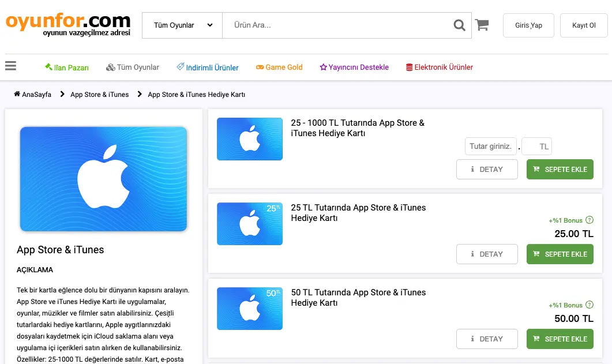Click the App Store & iTunes sidebar heading
The height and width of the screenshot is (364, 612).
click(60, 250)
